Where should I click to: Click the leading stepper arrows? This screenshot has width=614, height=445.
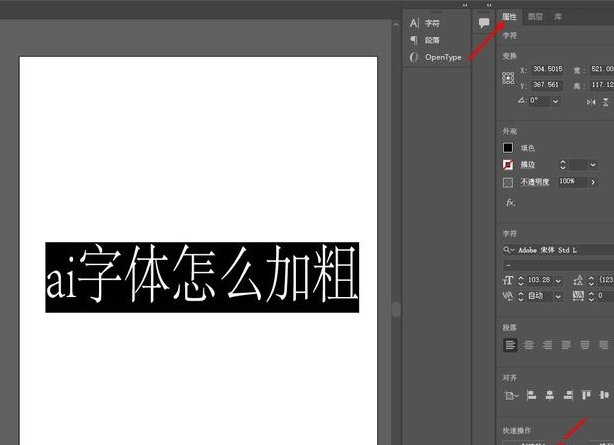pos(591,280)
